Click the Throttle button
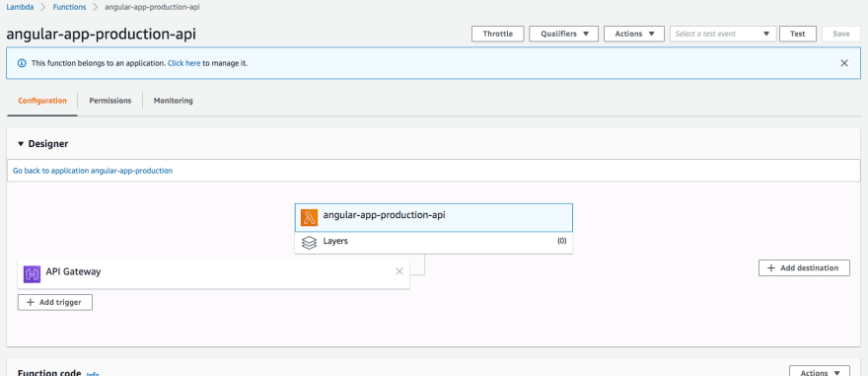 pos(498,34)
